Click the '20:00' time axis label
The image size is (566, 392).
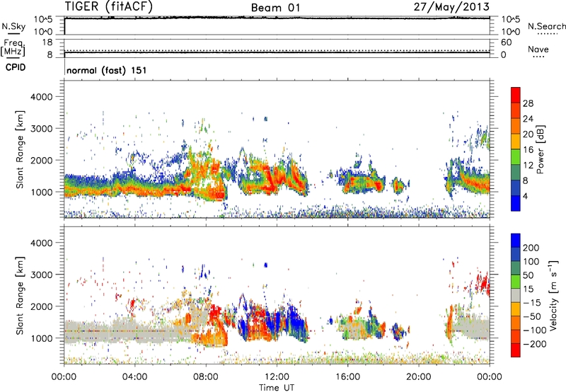point(419,377)
